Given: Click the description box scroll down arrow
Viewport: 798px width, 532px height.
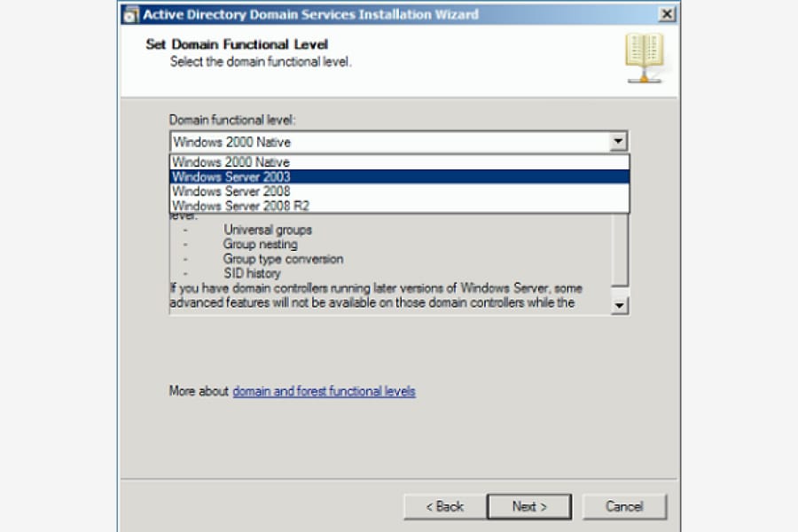Looking at the screenshot, I should point(620,305).
